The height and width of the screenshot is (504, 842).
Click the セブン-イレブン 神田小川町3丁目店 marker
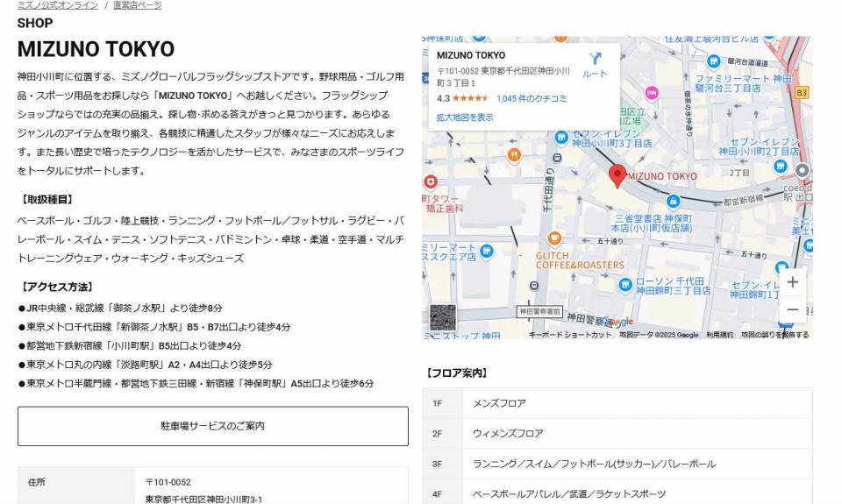pos(562,138)
